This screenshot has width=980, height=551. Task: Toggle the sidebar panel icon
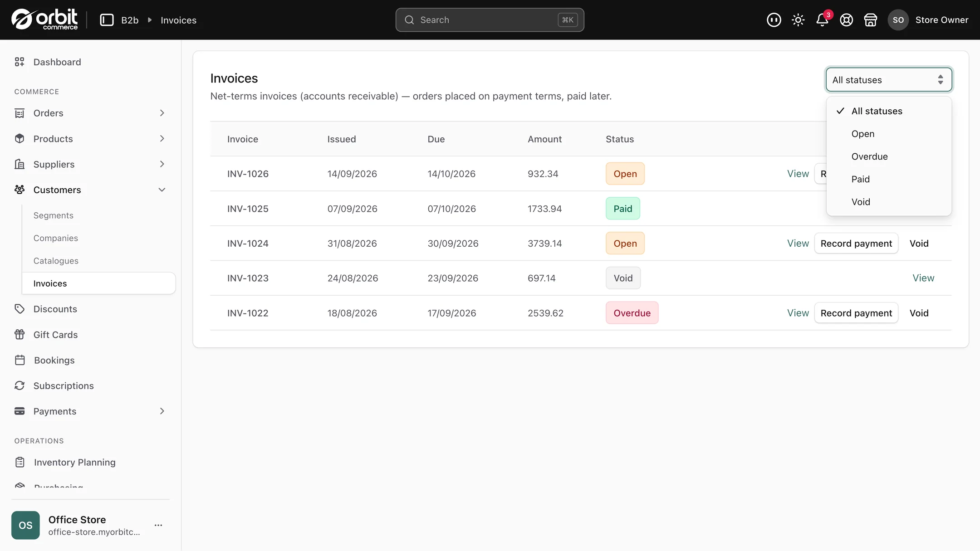tap(107, 20)
